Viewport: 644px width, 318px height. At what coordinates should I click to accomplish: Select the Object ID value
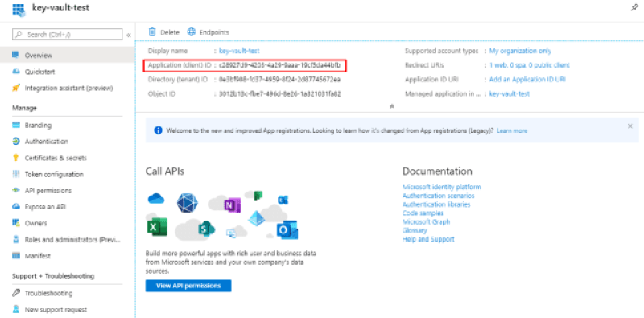tap(279, 93)
